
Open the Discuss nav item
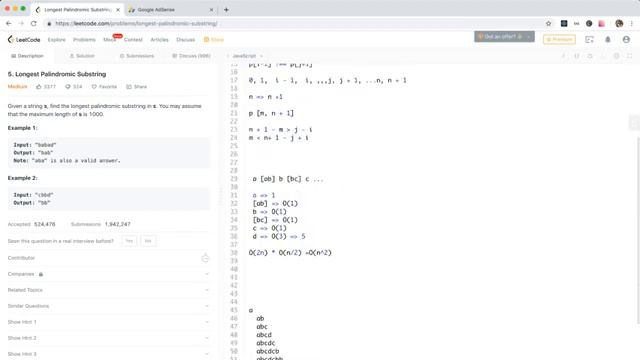pyautogui.click(x=185, y=40)
